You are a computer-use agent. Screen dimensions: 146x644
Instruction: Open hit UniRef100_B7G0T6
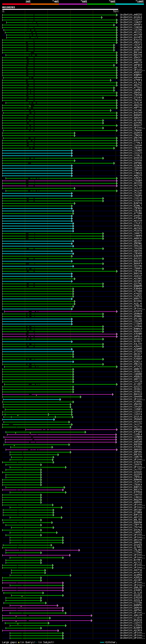(x=131, y=40)
